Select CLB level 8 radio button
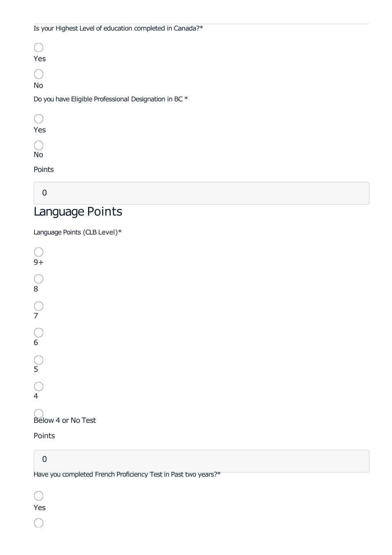392x555 pixels. coord(39,279)
